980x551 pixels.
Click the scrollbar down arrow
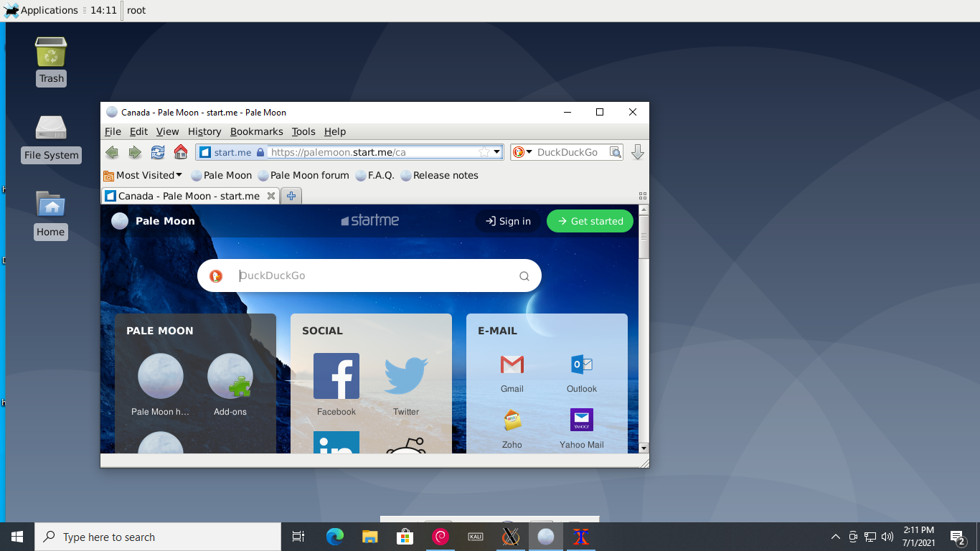[644, 448]
